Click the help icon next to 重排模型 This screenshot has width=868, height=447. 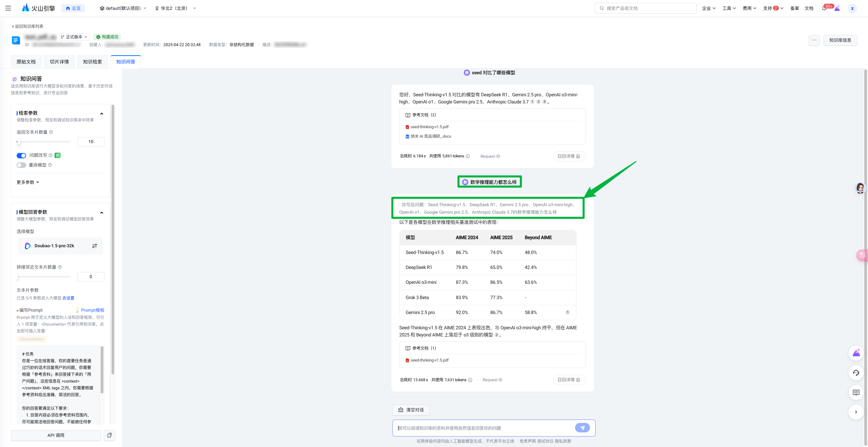(50, 165)
